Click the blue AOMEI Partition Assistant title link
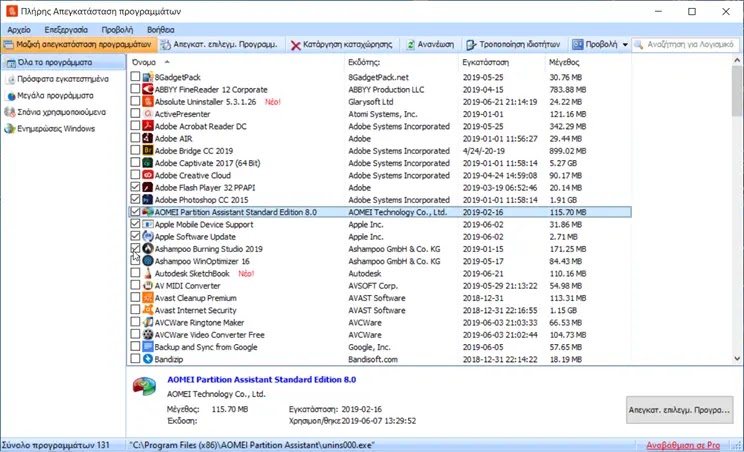The height and width of the screenshot is (452, 744). point(261,379)
